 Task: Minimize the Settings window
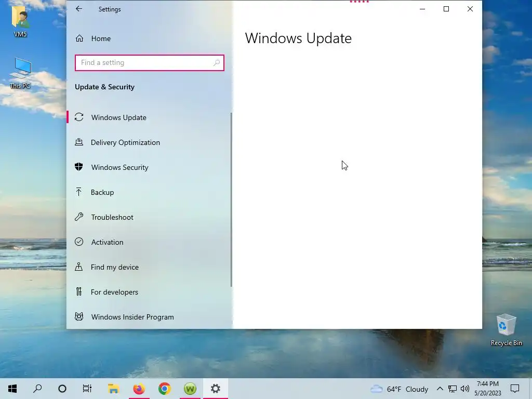[422, 9]
